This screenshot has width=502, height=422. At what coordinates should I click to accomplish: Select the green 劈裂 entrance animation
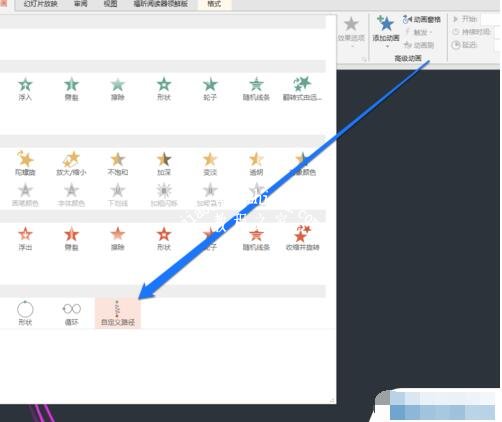point(71,89)
